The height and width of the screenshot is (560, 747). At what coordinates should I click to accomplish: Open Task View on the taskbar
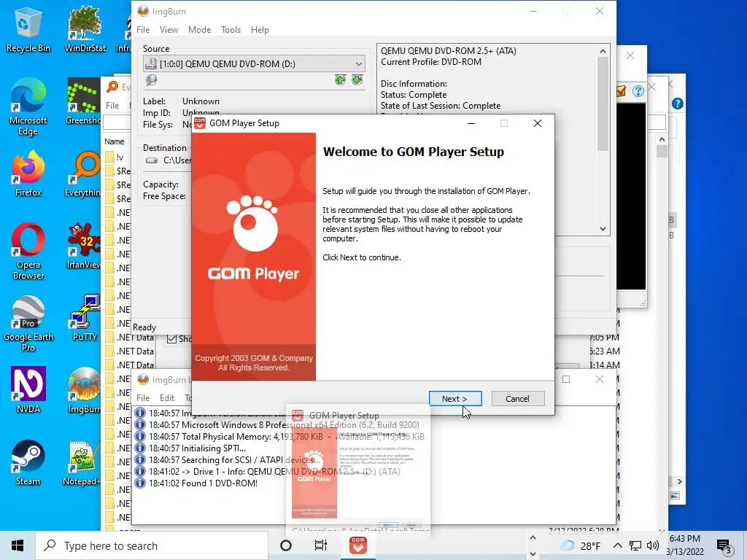[321, 545]
